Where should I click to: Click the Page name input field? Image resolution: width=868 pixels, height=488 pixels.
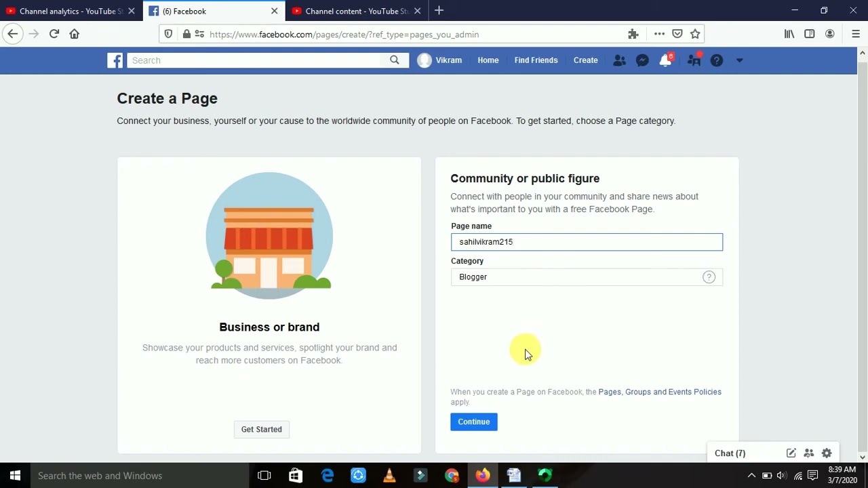pos(587,242)
